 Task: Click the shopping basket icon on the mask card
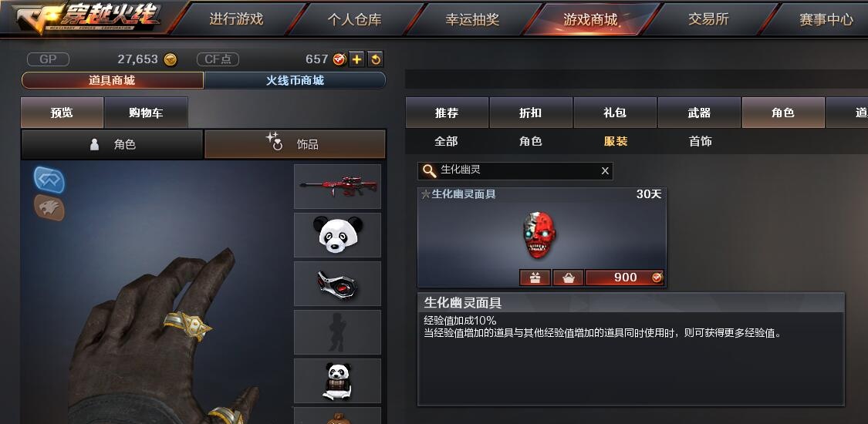coord(568,278)
